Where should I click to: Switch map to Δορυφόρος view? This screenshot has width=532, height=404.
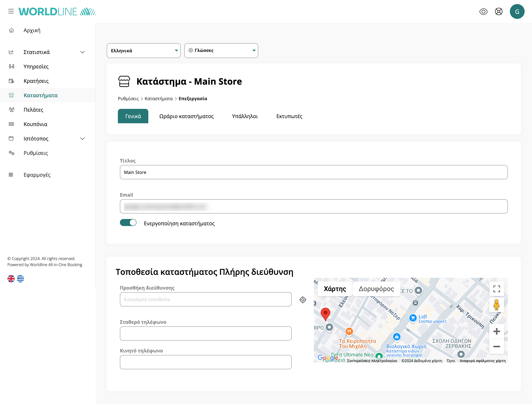click(x=376, y=289)
